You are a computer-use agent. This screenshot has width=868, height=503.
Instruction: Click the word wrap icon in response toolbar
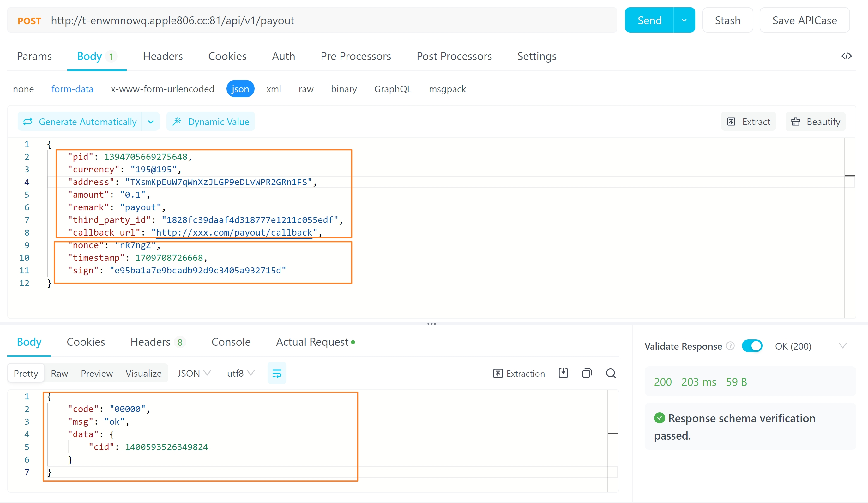tap(277, 373)
